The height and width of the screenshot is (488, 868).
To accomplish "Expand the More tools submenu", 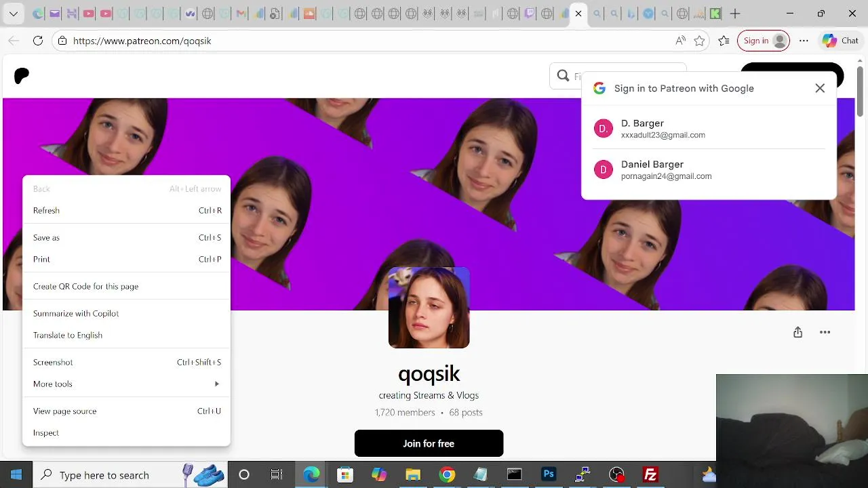I will (x=127, y=384).
